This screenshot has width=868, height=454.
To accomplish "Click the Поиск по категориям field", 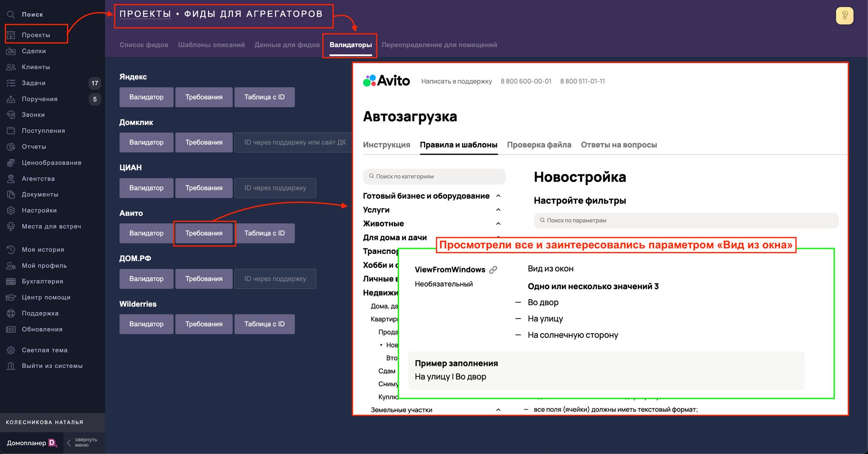I will (x=434, y=177).
